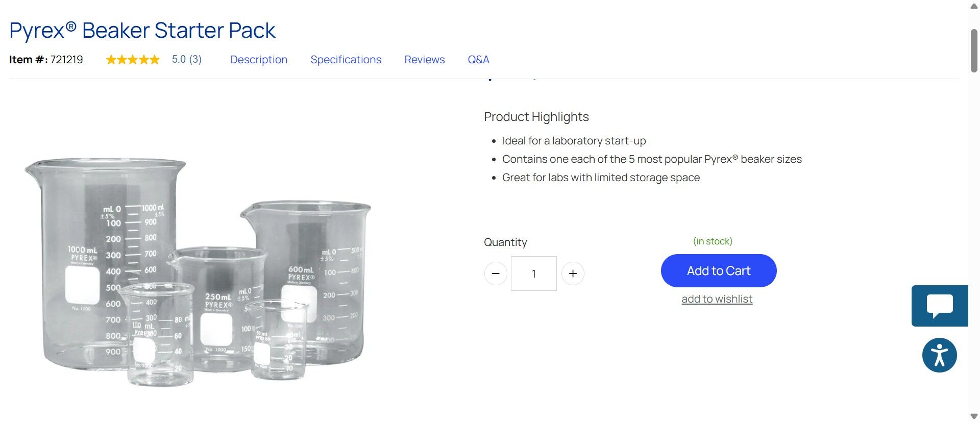
Task: Click the quantity input field
Action: click(534, 274)
